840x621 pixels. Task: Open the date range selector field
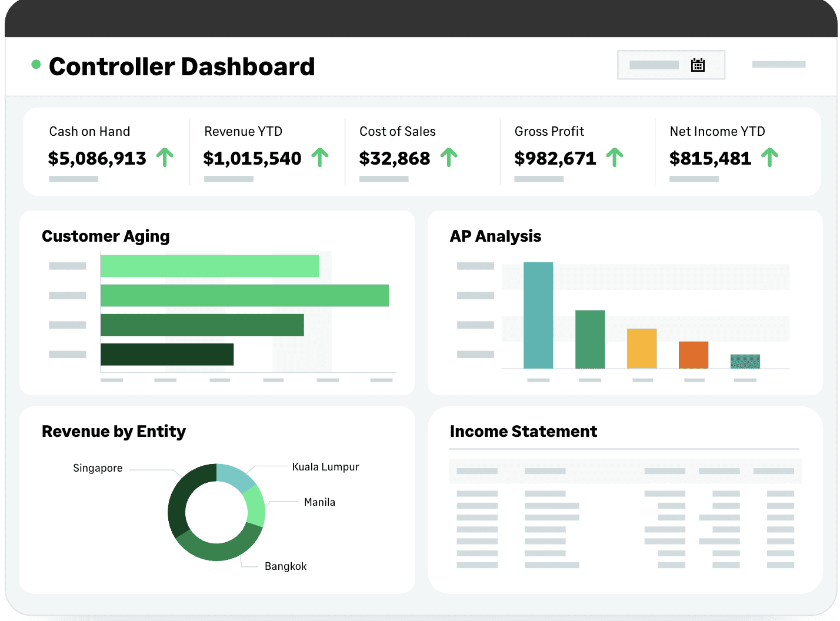coord(653,65)
